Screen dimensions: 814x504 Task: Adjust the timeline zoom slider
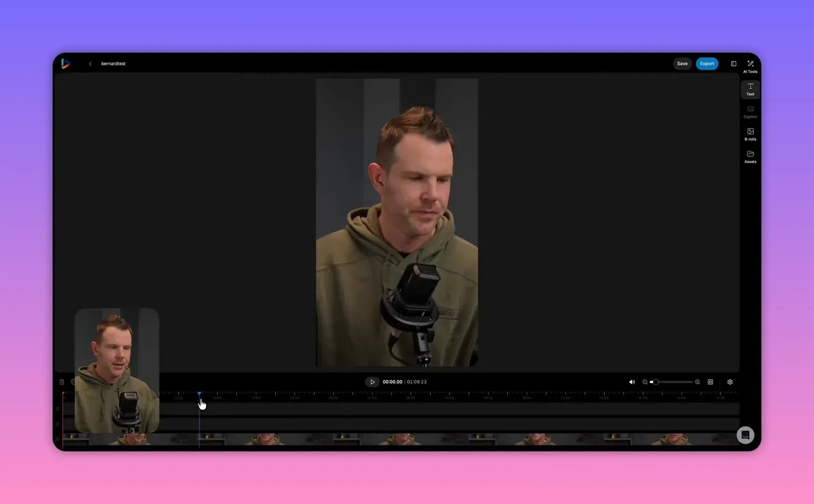pos(656,382)
